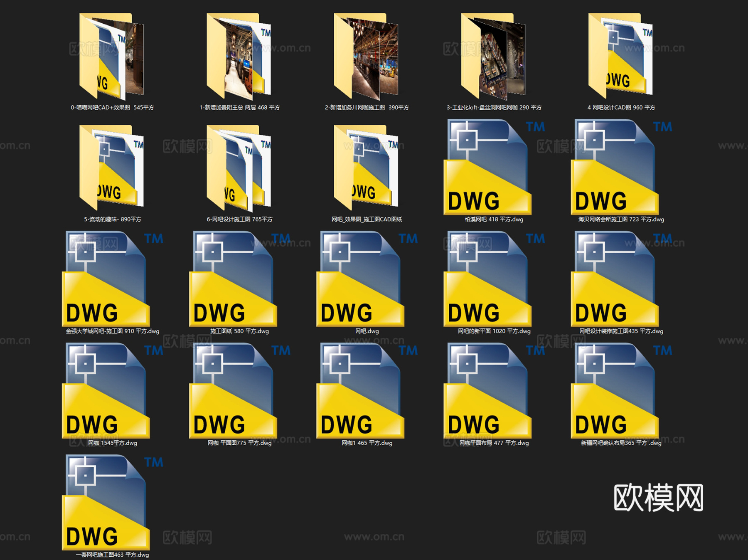Click the file name "网咖1 465 平方.dwg"
Screen dimensions: 748x560
click(367, 443)
